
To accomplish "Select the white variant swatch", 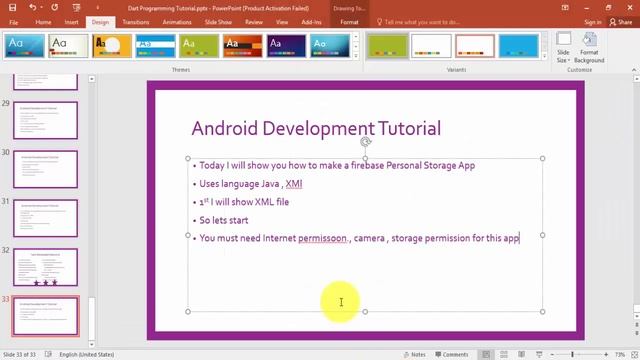I will pyautogui.click(x=431, y=46).
